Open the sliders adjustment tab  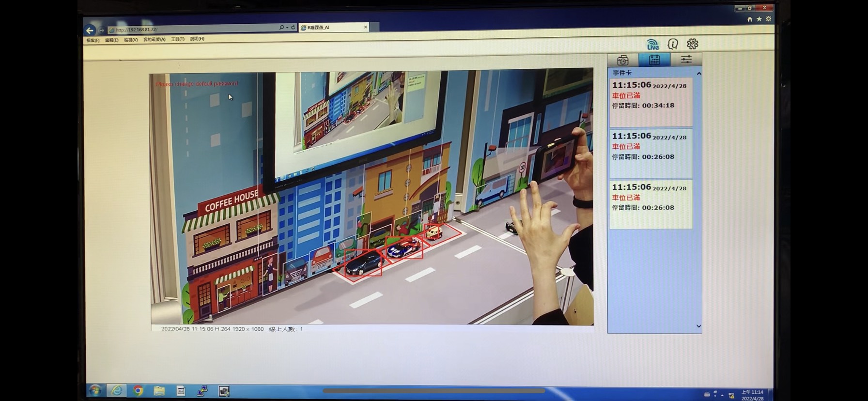(x=686, y=60)
